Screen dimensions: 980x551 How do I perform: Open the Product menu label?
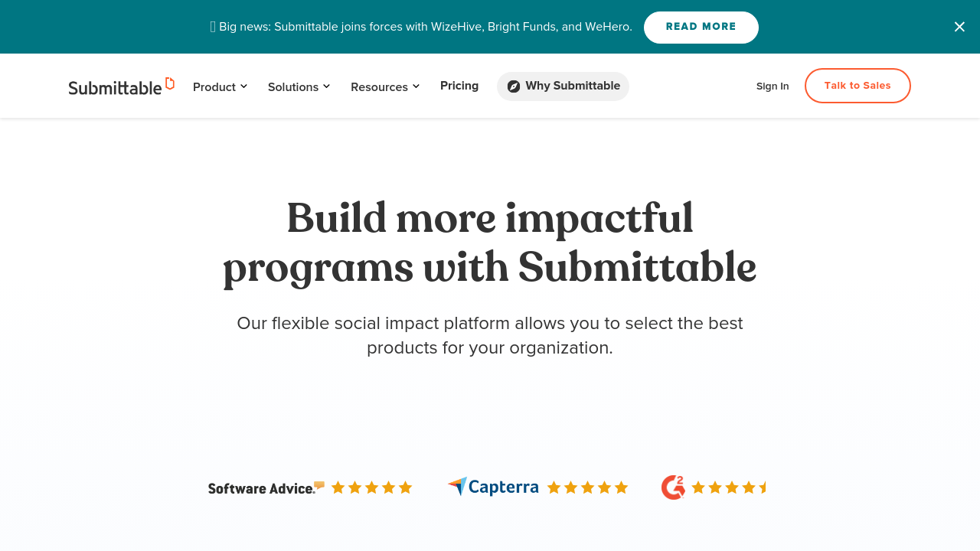(x=214, y=87)
